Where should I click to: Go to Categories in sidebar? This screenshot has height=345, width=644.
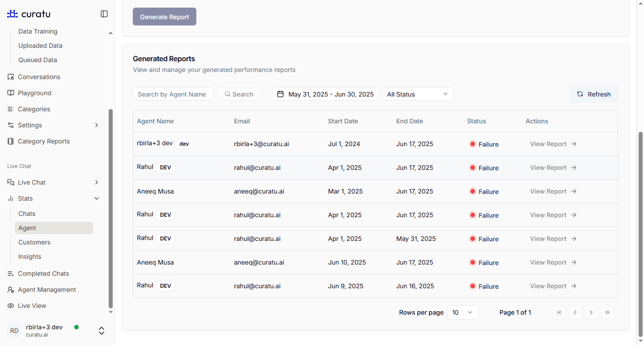coord(34,109)
